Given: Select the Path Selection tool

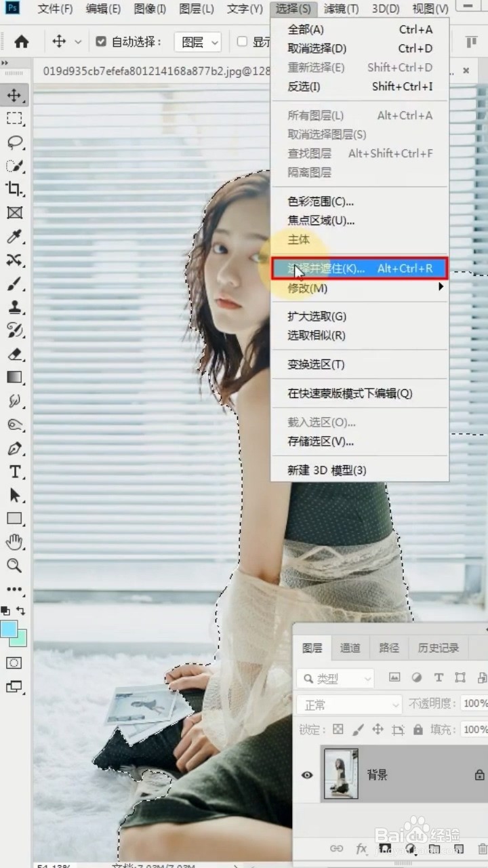Looking at the screenshot, I should coord(14,495).
